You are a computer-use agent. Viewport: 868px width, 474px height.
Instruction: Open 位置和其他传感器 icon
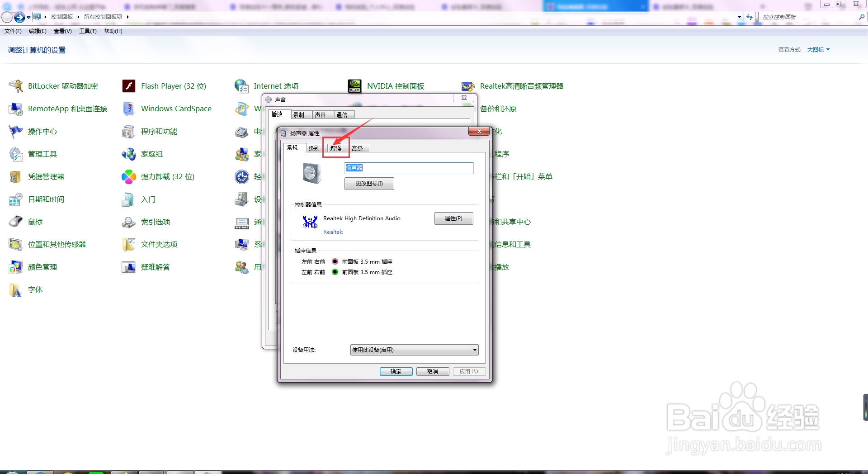[16, 244]
